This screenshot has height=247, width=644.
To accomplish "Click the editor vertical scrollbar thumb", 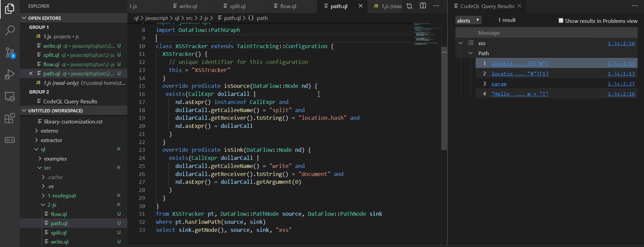I will 444,98.
